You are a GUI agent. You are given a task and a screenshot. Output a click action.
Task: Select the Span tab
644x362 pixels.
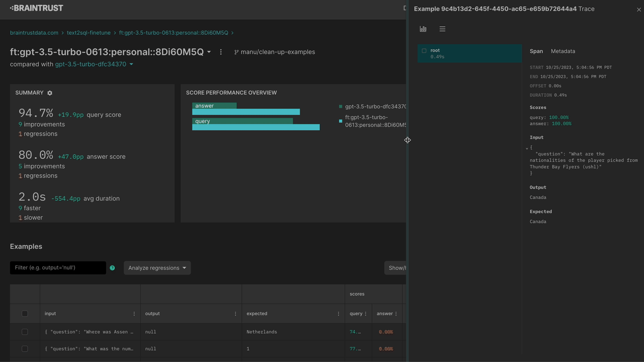[x=536, y=51]
